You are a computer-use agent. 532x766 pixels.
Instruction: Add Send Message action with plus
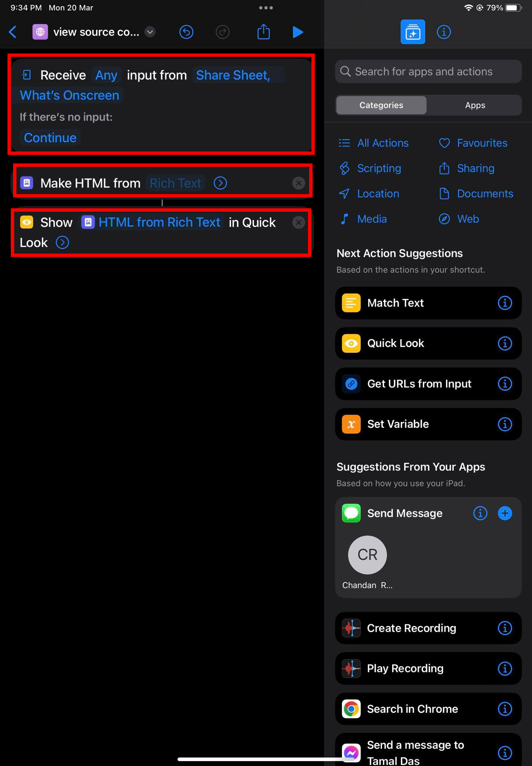click(x=505, y=513)
